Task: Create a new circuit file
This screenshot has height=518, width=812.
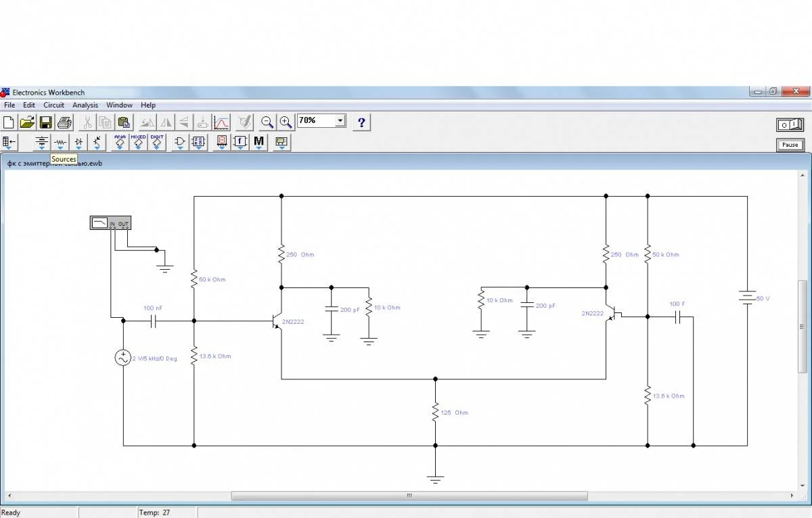Action: [9, 122]
